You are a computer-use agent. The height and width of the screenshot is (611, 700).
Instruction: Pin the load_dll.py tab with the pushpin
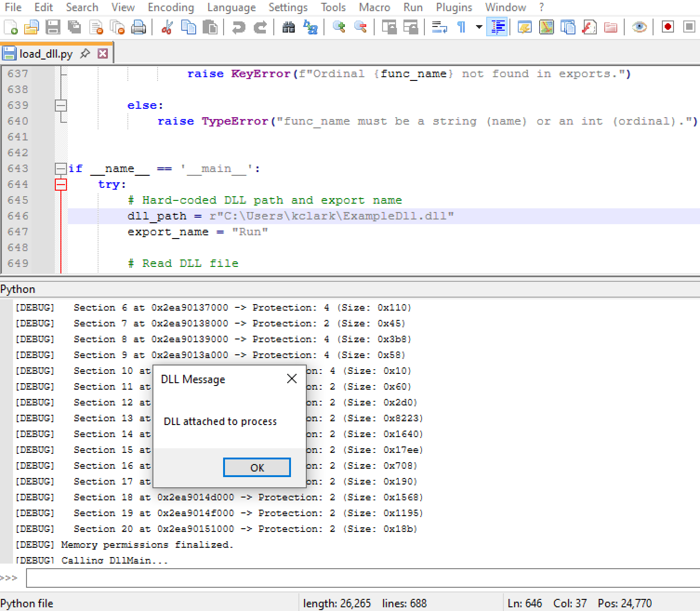pos(85,53)
